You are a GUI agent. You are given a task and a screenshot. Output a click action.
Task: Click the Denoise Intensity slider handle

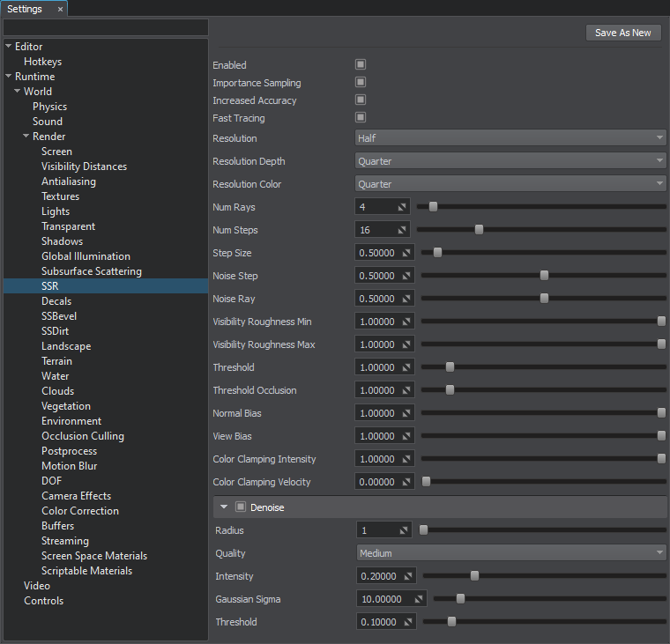click(x=474, y=576)
